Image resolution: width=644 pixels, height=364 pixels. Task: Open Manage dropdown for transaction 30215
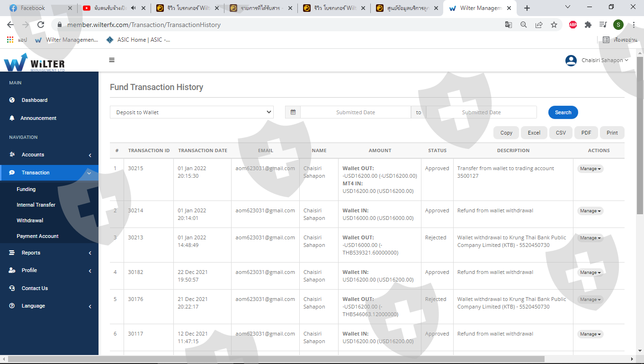[590, 169]
